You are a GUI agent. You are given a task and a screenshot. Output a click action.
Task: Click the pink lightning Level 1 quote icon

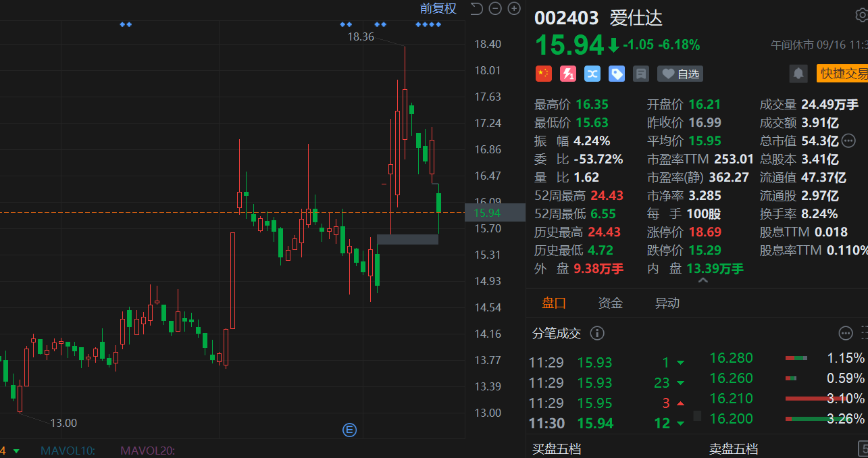tap(568, 74)
